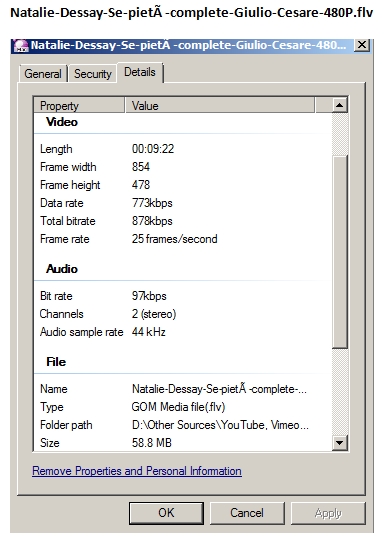Click the Property column header
The image size is (387, 539).
tap(79, 106)
